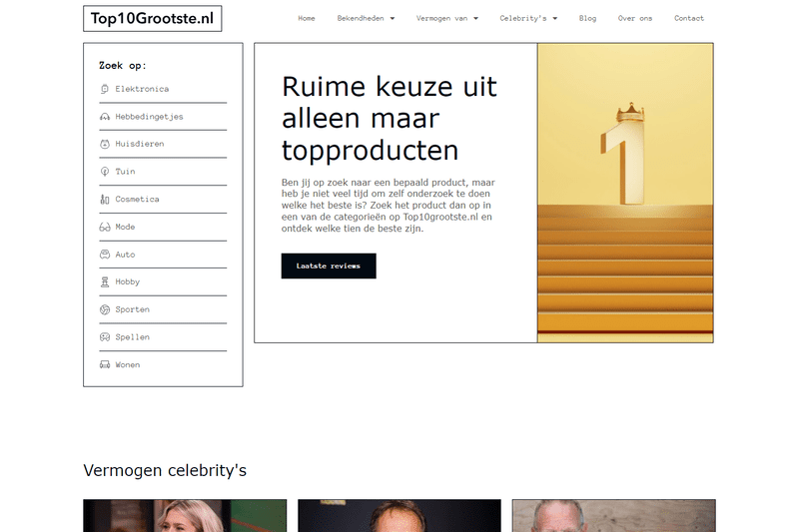This screenshot has height=532, width=799.
Task: Select the Huisdieren pet icon
Action: [105, 144]
